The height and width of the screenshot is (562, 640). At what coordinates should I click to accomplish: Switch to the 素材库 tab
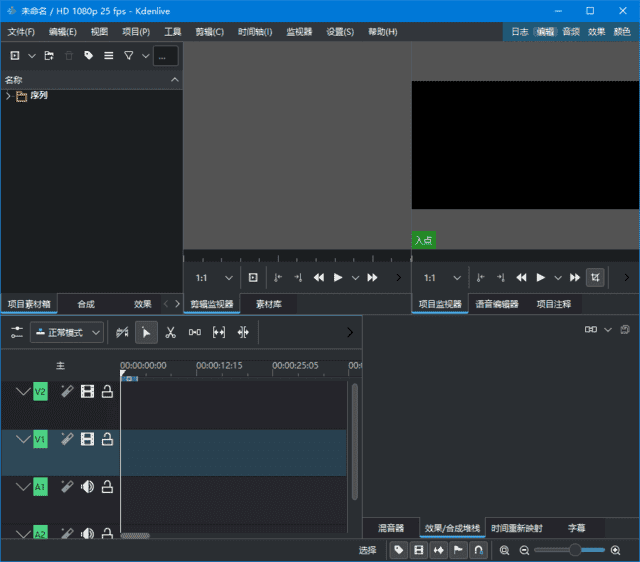[x=268, y=304]
